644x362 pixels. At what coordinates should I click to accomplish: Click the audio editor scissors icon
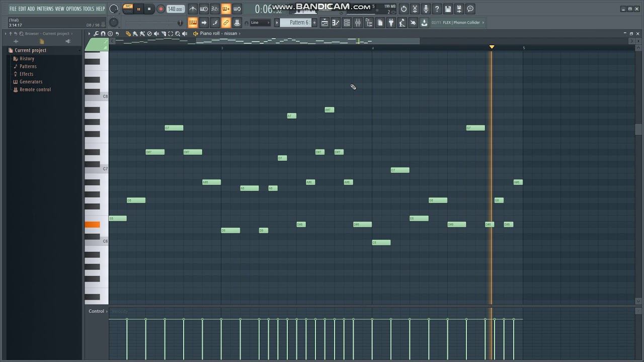coord(415,9)
